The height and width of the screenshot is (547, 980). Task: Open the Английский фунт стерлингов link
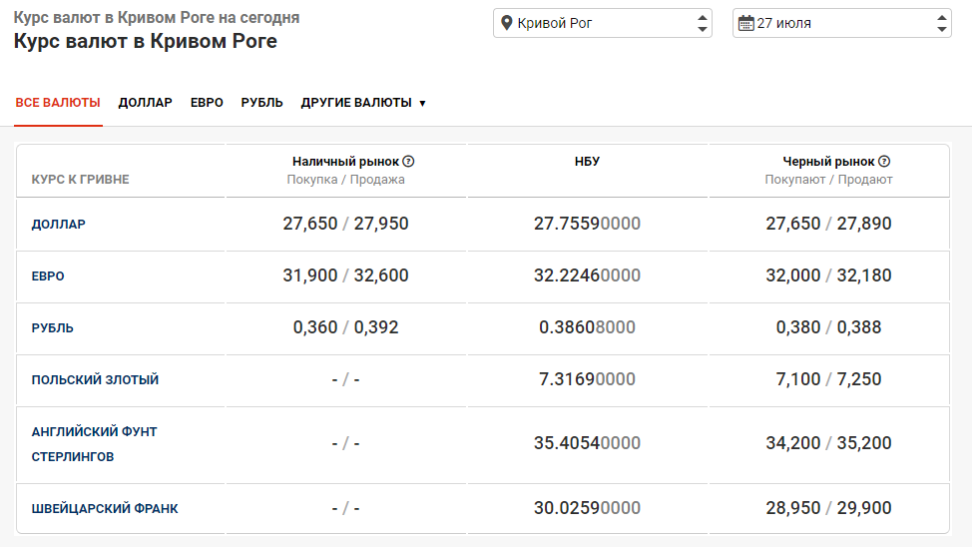point(94,444)
